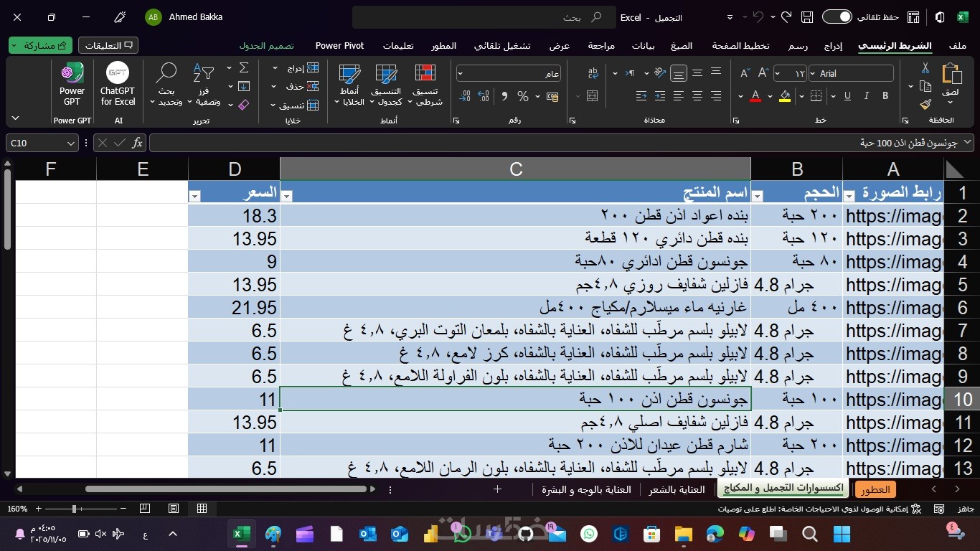
Task: Toggle middle vertical alignment
Action: coord(697,73)
